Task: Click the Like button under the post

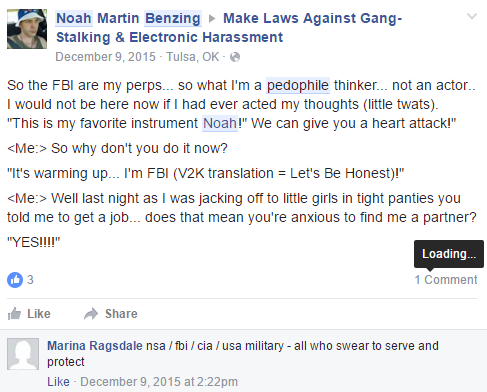Action: pyautogui.click(x=29, y=314)
